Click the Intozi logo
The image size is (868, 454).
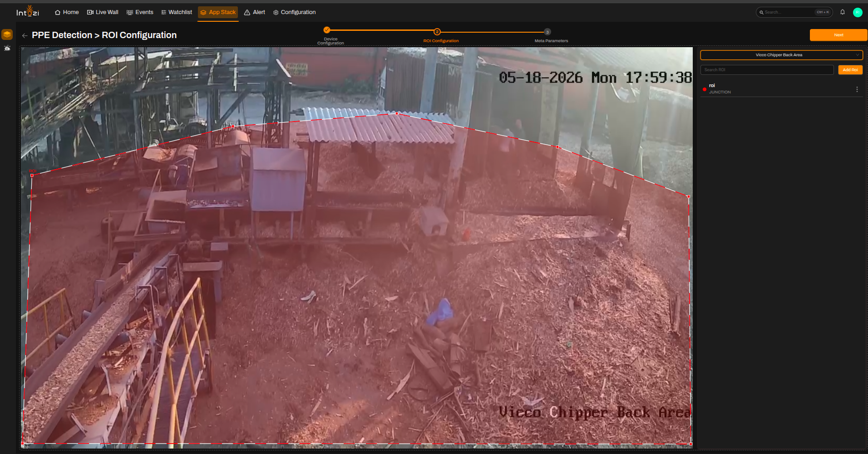[x=28, y=11]
